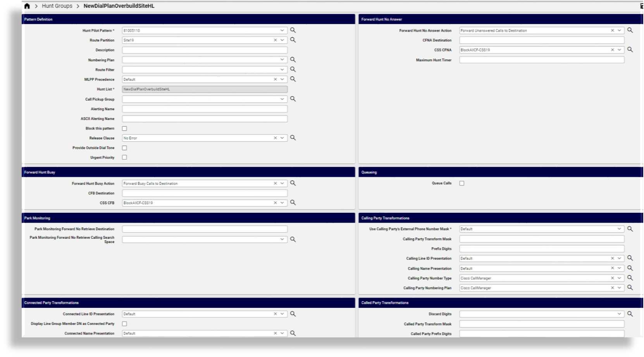This screenshot has width=644, height=357.
Task: Click Park Monitoring Forward No Retrieve Destination field
Action: coord(205,229)
